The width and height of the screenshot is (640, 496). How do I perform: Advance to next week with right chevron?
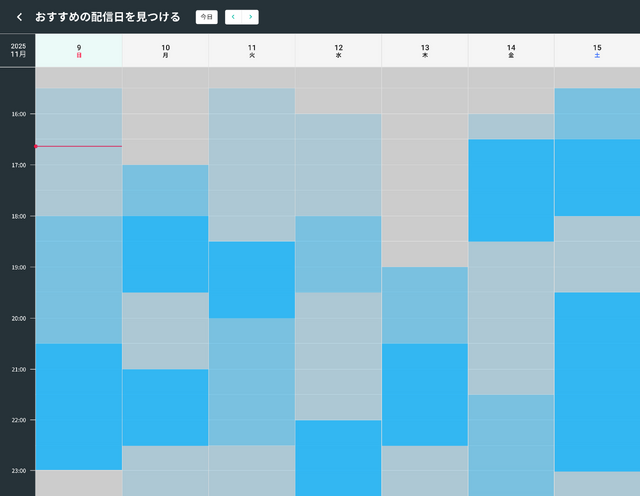point(250,17)
